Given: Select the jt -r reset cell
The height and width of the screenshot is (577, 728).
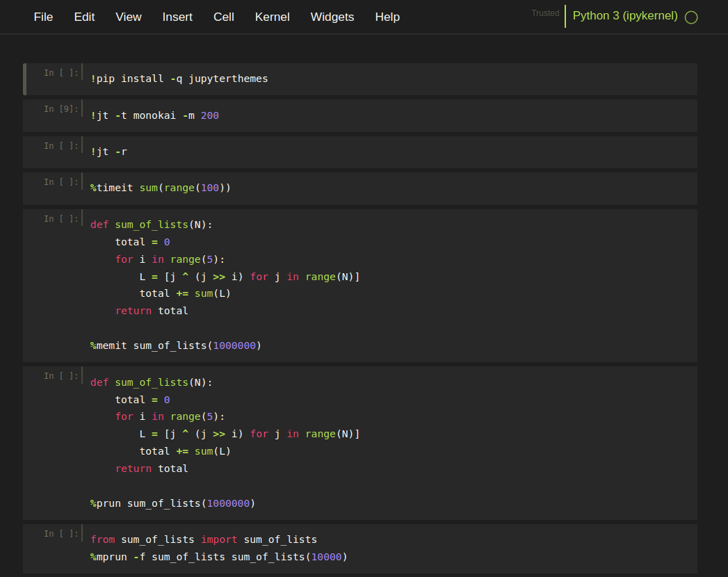Looking at the screenshot, I should pyautogui.click(x=109, y=152).
